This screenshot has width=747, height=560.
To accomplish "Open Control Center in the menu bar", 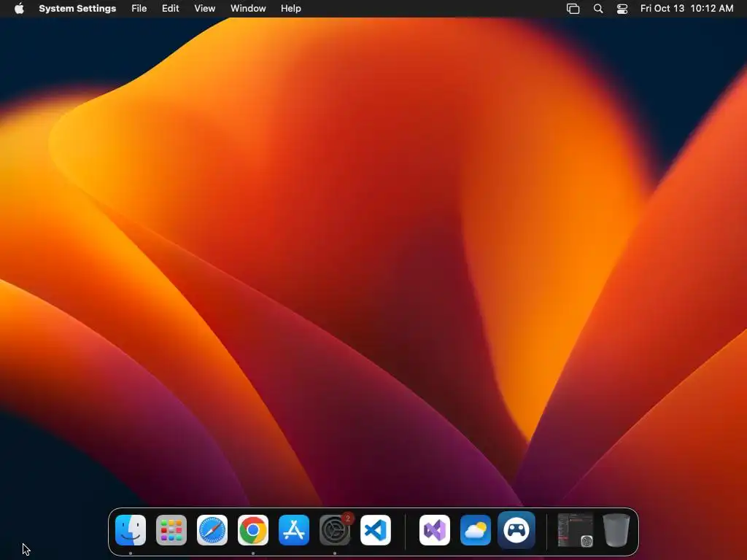I will tap(622, 9).
